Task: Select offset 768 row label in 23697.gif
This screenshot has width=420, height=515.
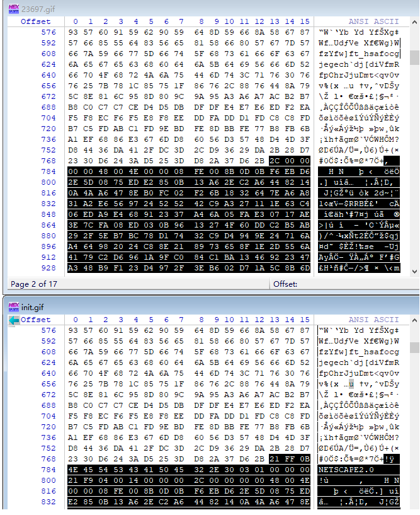Action: (48, 161)
